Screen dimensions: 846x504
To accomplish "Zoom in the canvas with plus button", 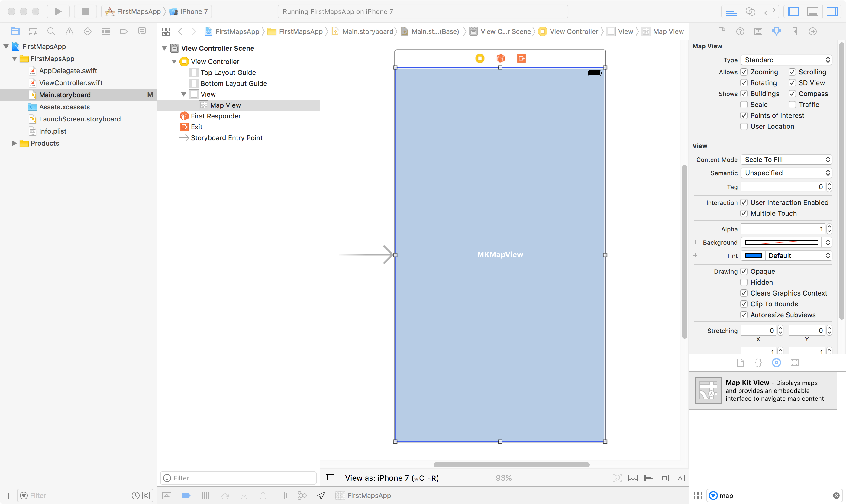I will (528, 477).
